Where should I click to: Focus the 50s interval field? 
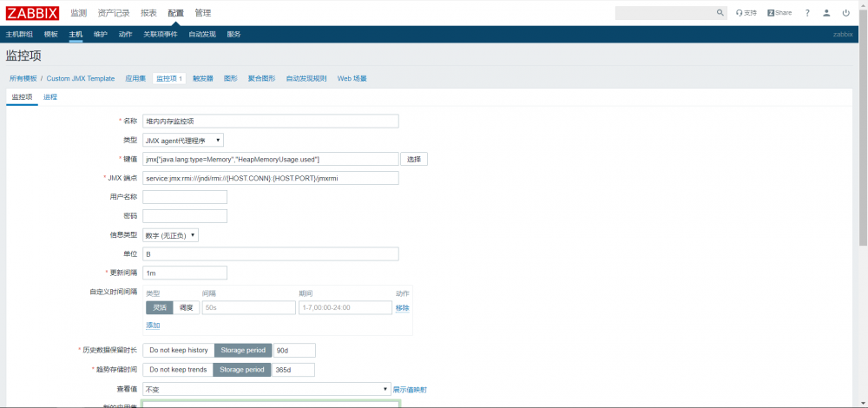249,308
